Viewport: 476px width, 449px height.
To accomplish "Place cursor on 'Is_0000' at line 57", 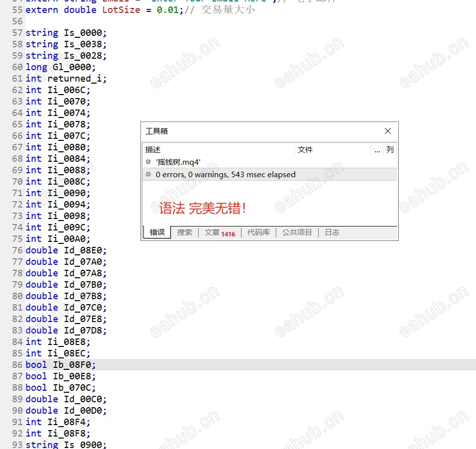I will point(83,33).
